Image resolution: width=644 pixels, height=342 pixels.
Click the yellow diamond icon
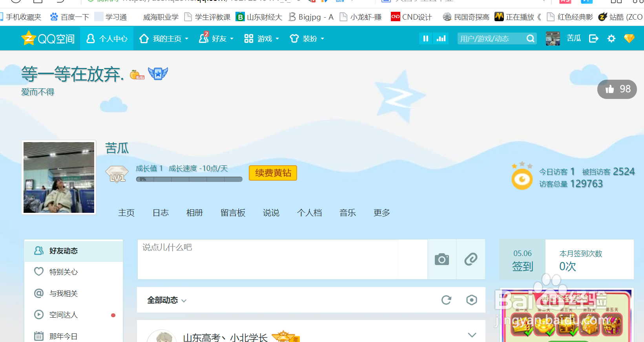click(x=629, y=38)
